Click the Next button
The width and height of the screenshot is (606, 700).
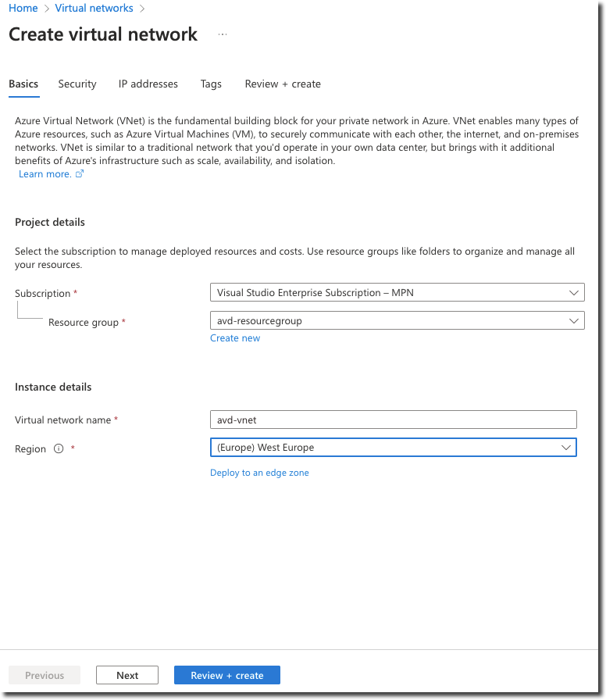(127, 675)
